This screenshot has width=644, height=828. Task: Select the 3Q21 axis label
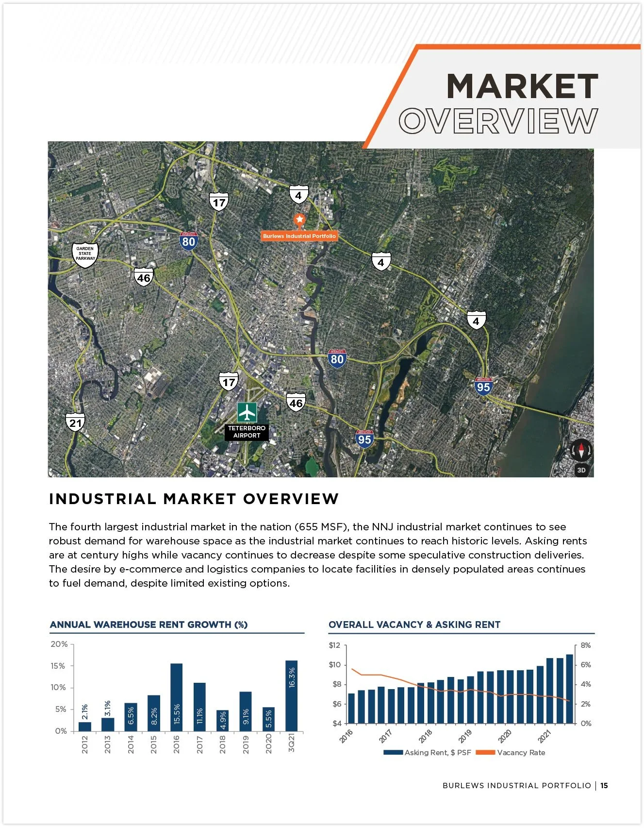[292, 744]
